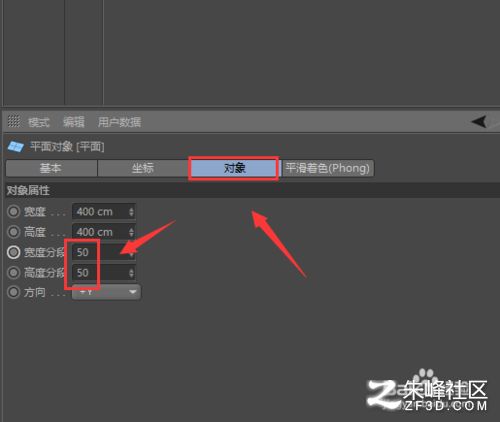Screen dimensions: 500x422
Task: Click the stepper arrows of 高度分段 field
Action: (x=131, y=273)
